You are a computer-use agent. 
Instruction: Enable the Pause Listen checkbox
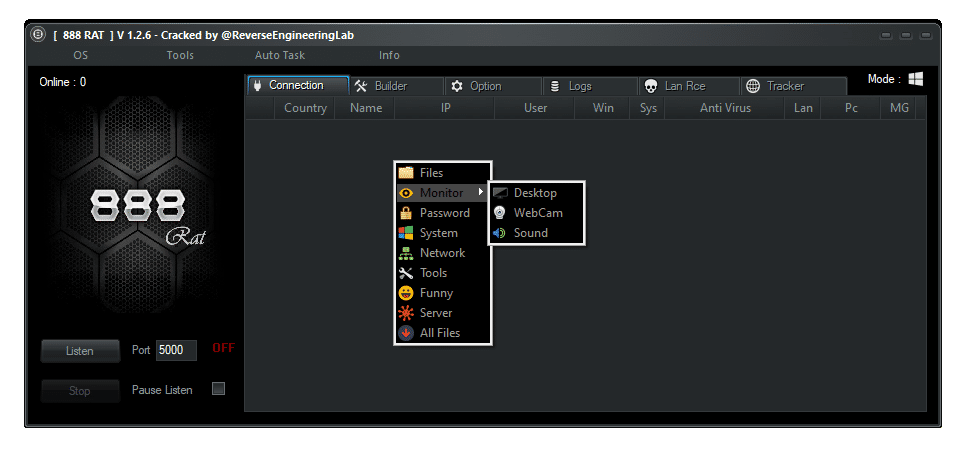point(218,389)
